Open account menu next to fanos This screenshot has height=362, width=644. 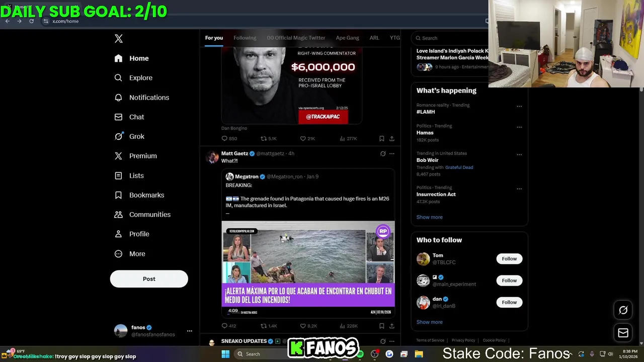(x=189, y=331)
